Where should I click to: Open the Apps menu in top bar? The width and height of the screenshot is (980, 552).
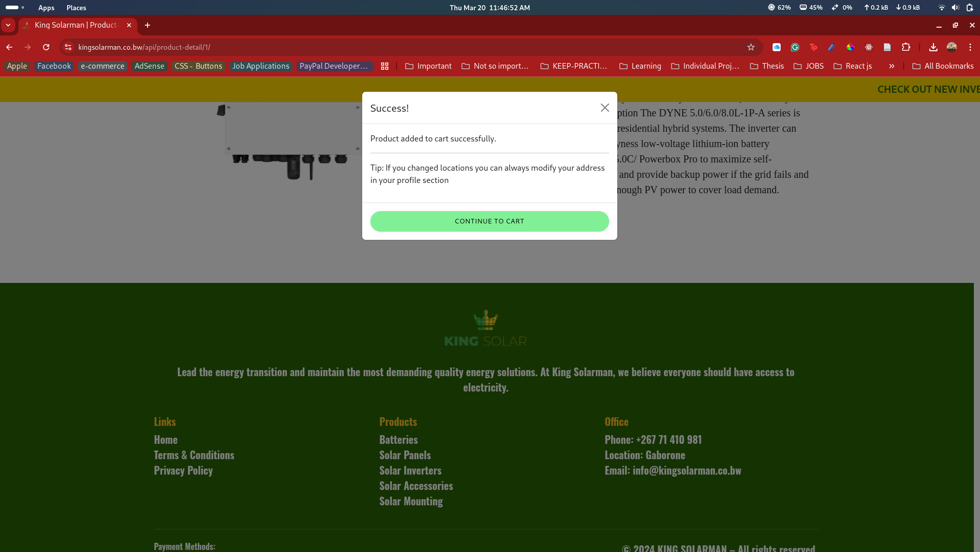click(46, 8)
